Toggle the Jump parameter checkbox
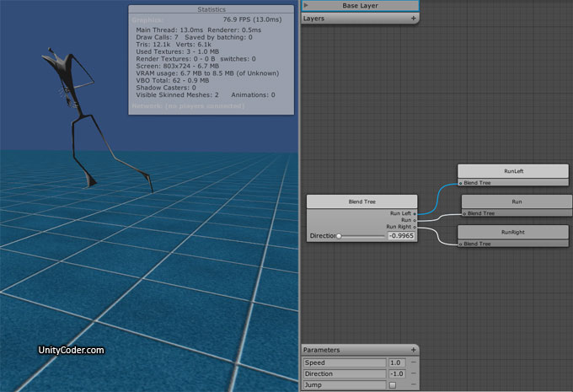Image resolution: width=573 pixels, height=392 pixels. coord(393,385)
